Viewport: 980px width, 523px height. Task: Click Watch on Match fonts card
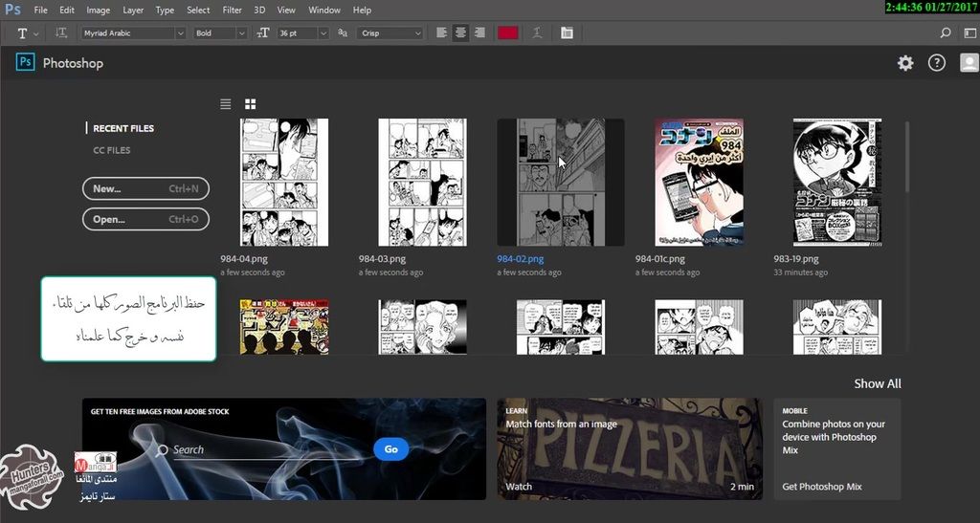519,487
